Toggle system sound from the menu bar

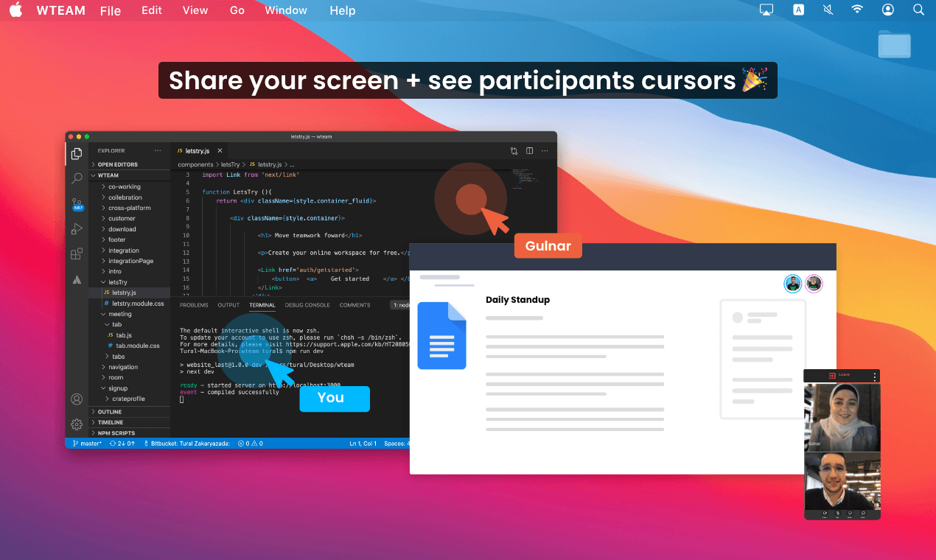[828, 10]
